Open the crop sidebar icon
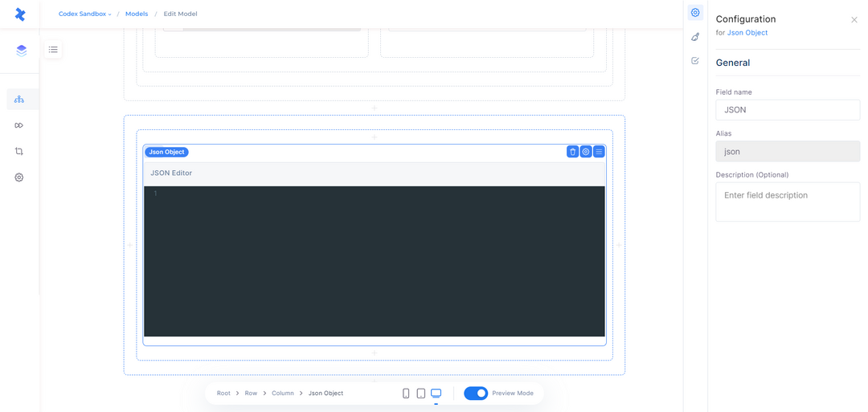Image resolution: width=868 pixels, height=412 pixels. tap(19, 152)
